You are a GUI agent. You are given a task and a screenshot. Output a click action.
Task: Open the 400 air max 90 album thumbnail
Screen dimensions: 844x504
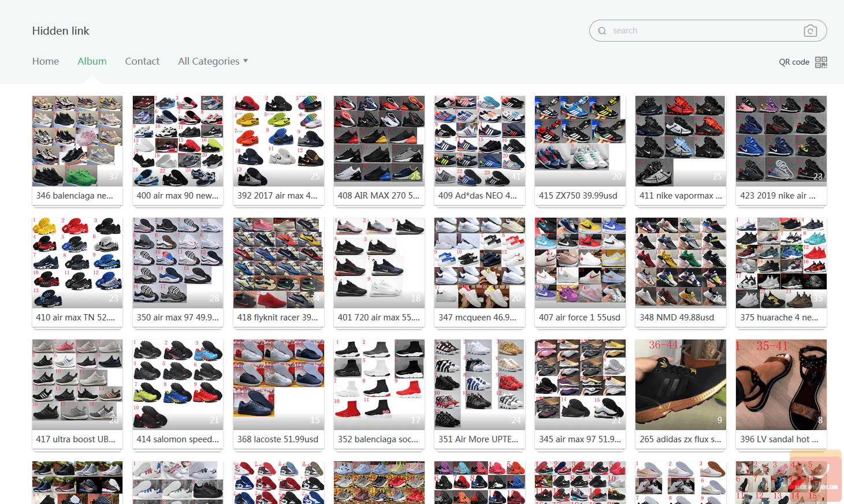178,141
